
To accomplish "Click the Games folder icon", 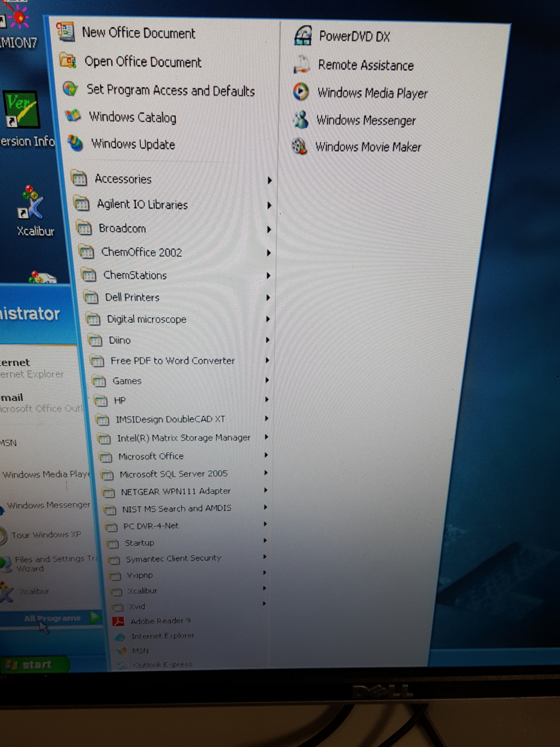I will coord(99,380).
